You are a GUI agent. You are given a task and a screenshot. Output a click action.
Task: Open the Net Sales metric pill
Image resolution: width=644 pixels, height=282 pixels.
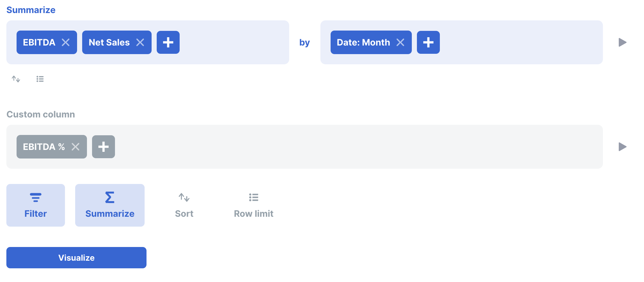coord(109,42)
